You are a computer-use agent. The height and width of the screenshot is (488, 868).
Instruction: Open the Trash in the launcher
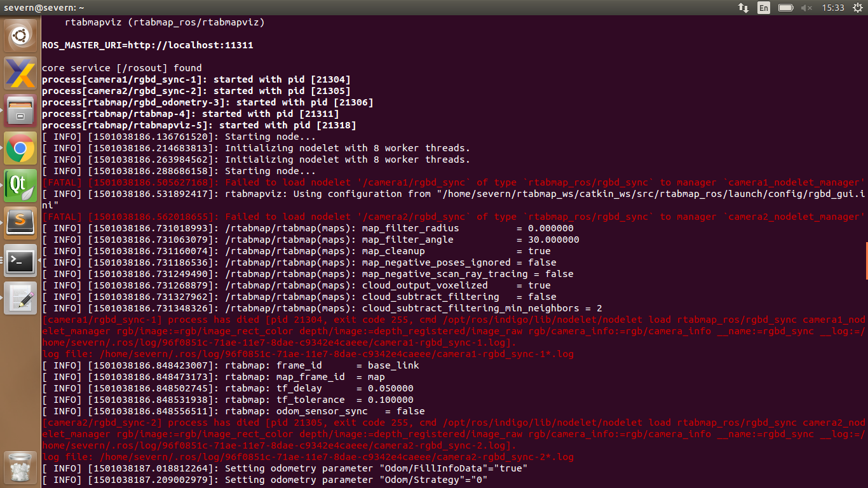tap(20, 467)
